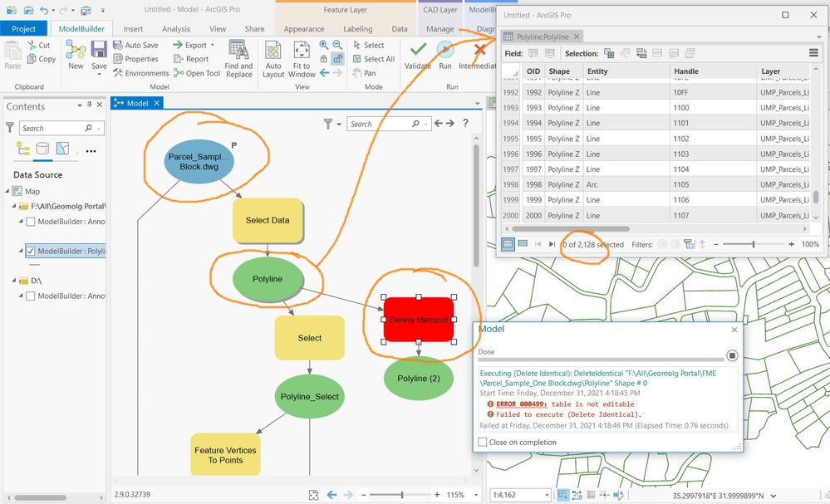The width and height of the screenshot is (830, 504).
Task: Open the Project tab
Action: point(24,28)
